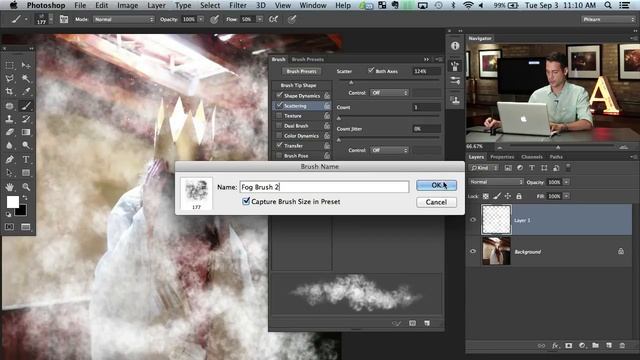640x360 pixels.
Task: Open the painting Mode dropdown in options bar
Action: pyautogui.click(x=124, y=19)
